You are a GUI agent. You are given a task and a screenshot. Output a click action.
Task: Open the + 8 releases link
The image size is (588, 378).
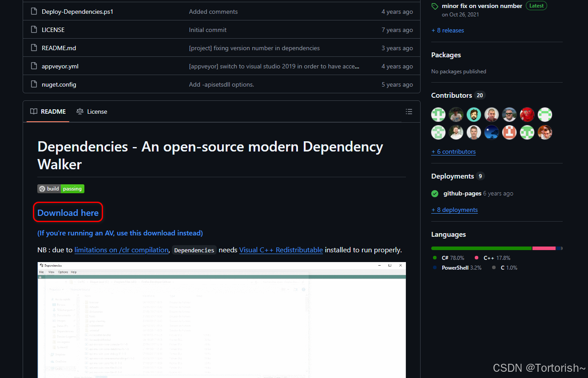click(x=447, y=30)
